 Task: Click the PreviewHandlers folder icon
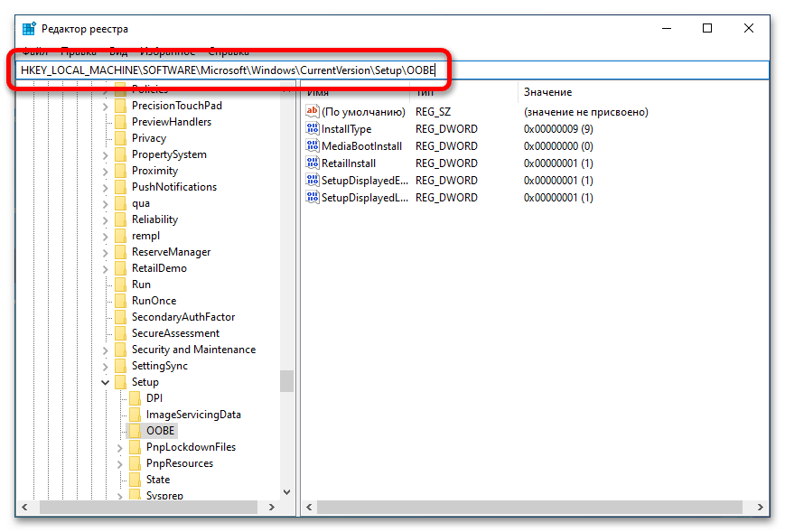(x=120, y=122)
